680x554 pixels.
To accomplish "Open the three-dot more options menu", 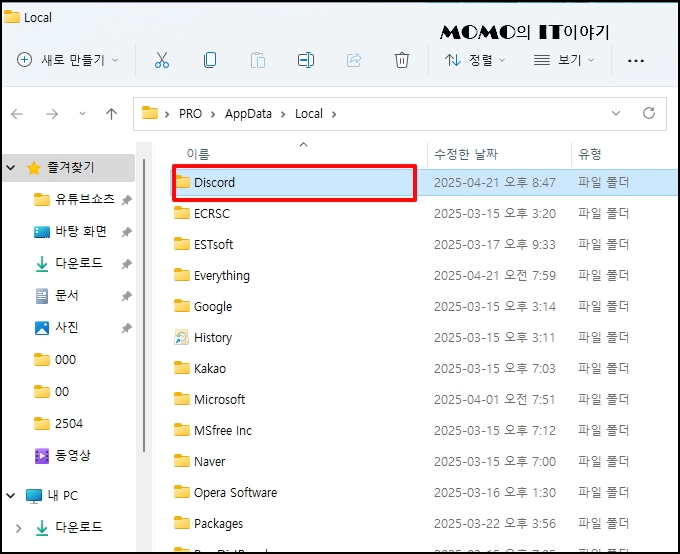I will click(636, 61).
